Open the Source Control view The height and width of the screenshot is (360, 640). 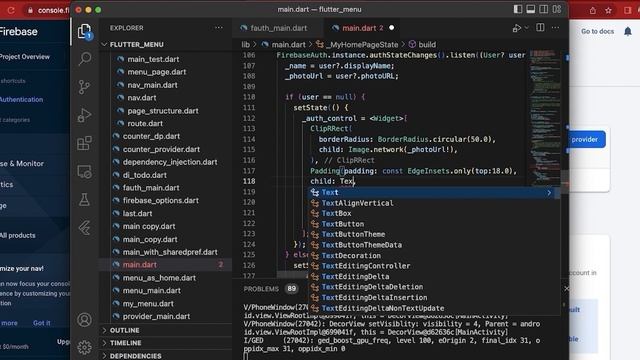[84, 87]
